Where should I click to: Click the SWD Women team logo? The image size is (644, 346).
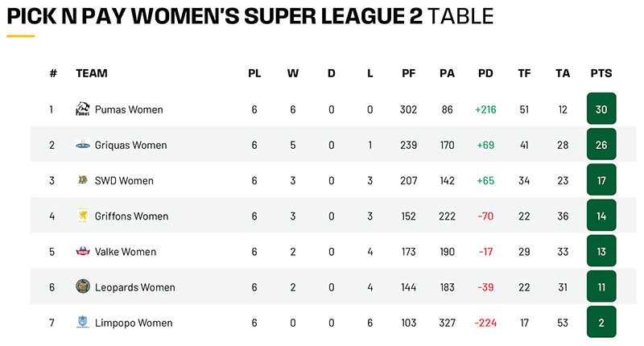click(x=83, y=179)
